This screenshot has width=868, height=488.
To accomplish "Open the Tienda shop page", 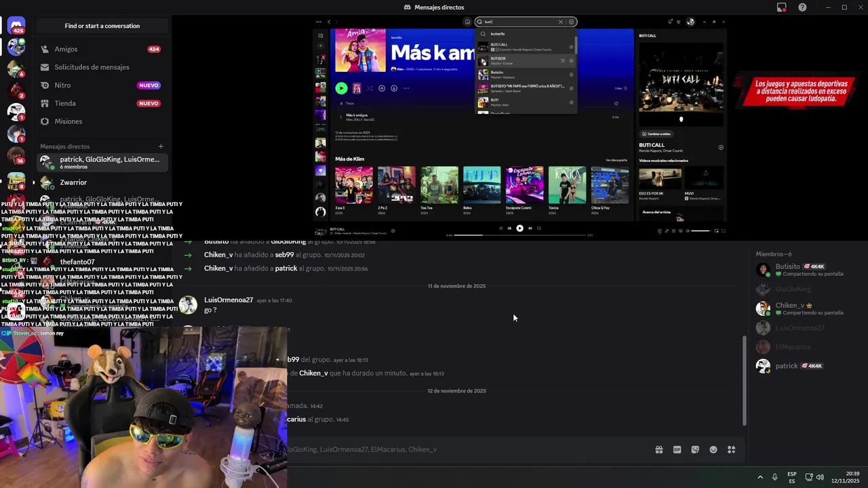I will click(x=102, y=103).
